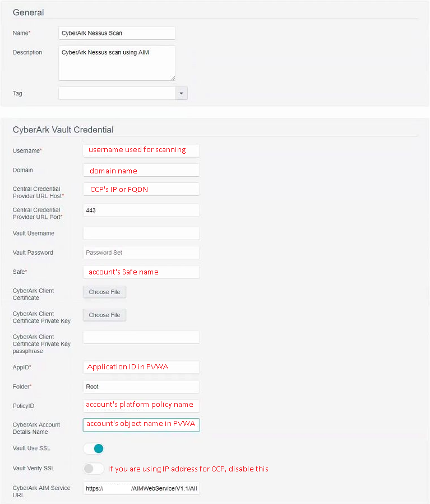Edit the Central Credential Provider URL Port field

[x=141, y=210]
